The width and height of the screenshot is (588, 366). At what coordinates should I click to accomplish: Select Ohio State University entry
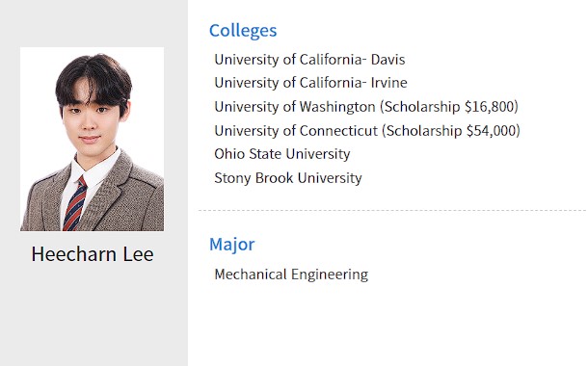tap(282, 154)
